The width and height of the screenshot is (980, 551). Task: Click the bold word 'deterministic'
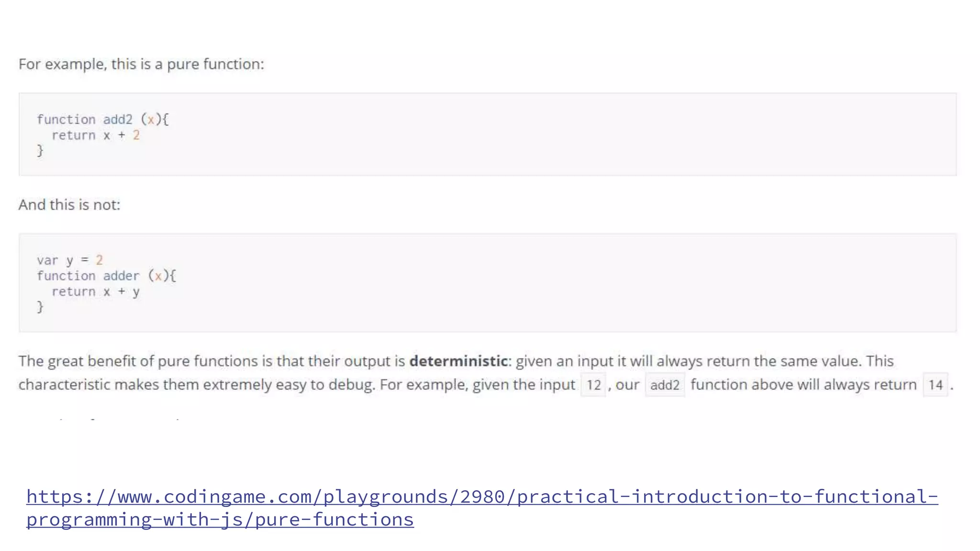tap(458, 361)
